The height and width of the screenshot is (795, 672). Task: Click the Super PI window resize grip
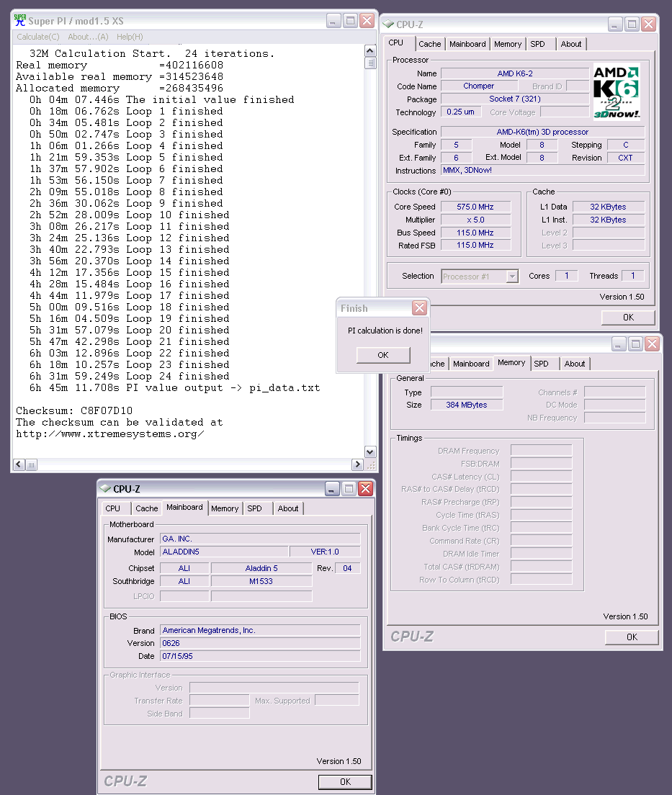(x=371, y=465)
